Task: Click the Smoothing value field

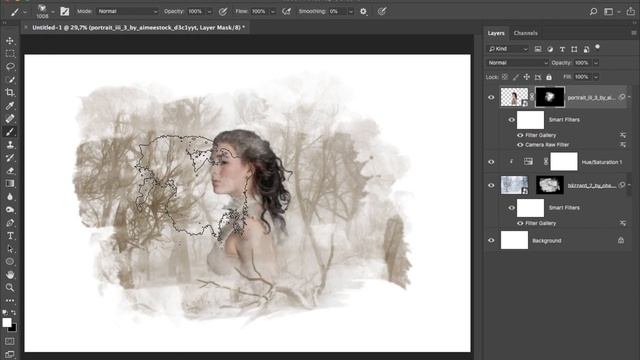Action: click(x=337, y=11)
